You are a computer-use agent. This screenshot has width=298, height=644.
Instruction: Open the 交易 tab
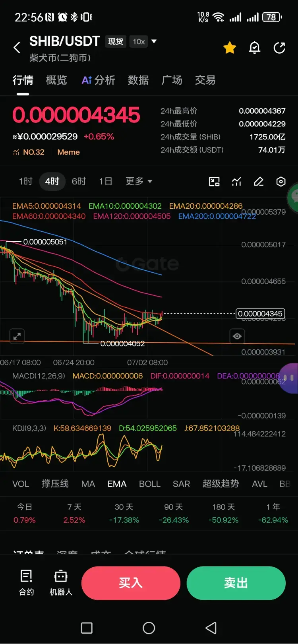pyautogui.click(x=205, y=80)
